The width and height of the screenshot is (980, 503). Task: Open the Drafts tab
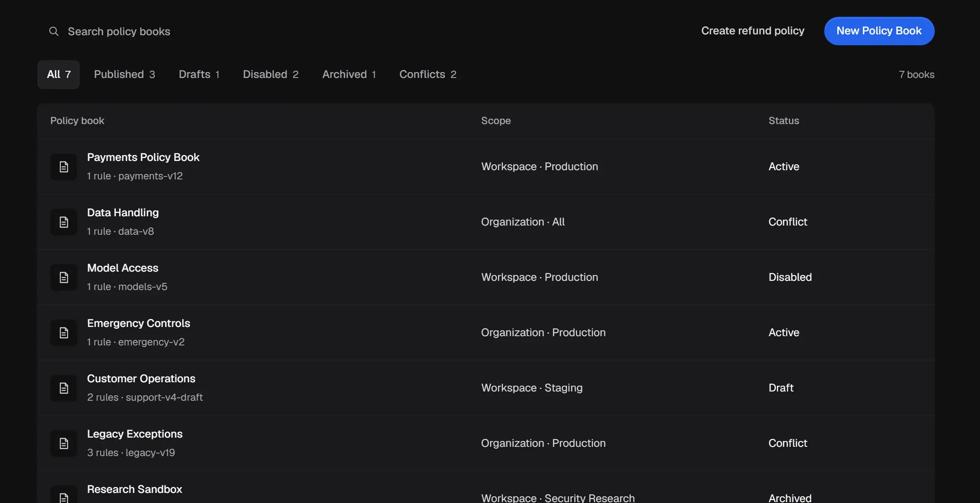tap(199, 75)
